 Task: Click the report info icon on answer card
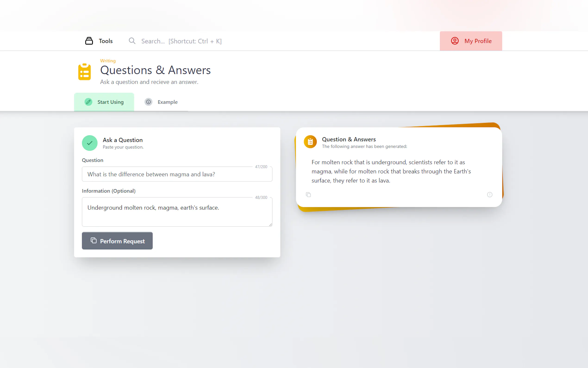(490, 195)
